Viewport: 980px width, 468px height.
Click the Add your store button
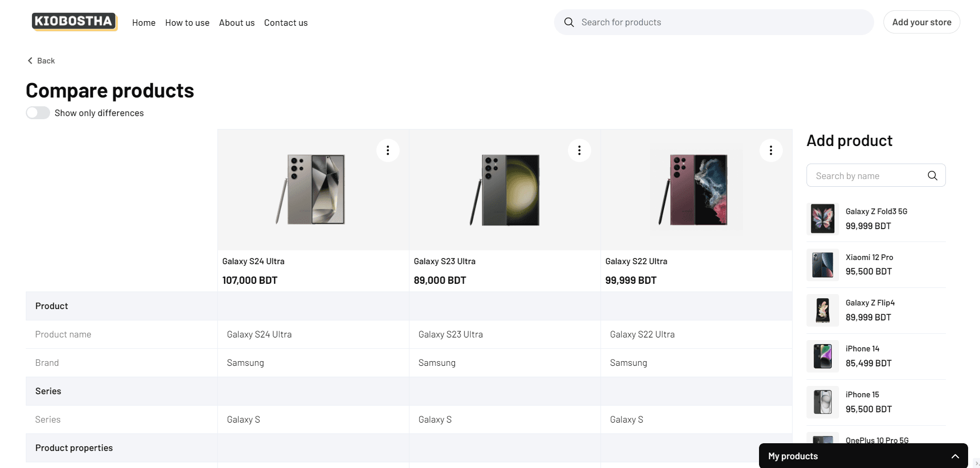pyautogui.click(x=921, y=22)
